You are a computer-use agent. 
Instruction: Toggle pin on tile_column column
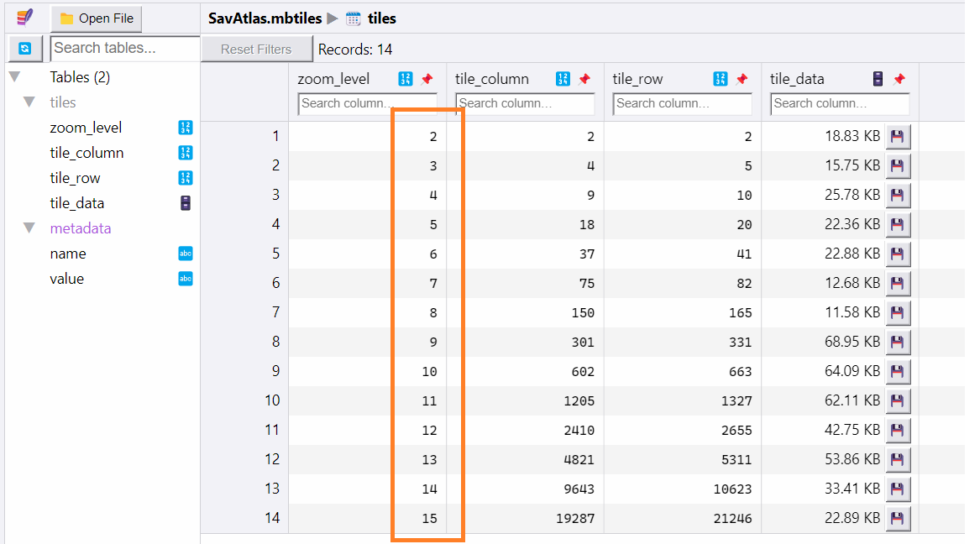[584, 79]
